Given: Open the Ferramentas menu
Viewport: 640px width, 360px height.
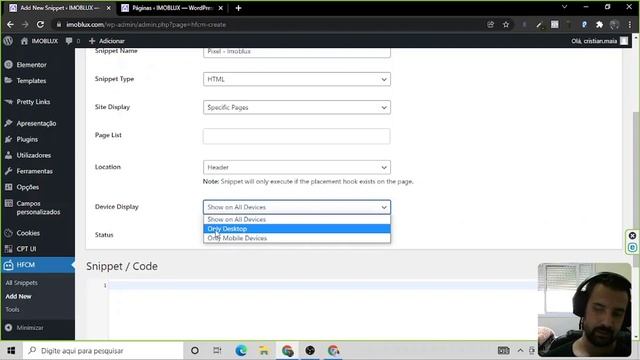Looking at the screenshot, I should tap(35, 171).
